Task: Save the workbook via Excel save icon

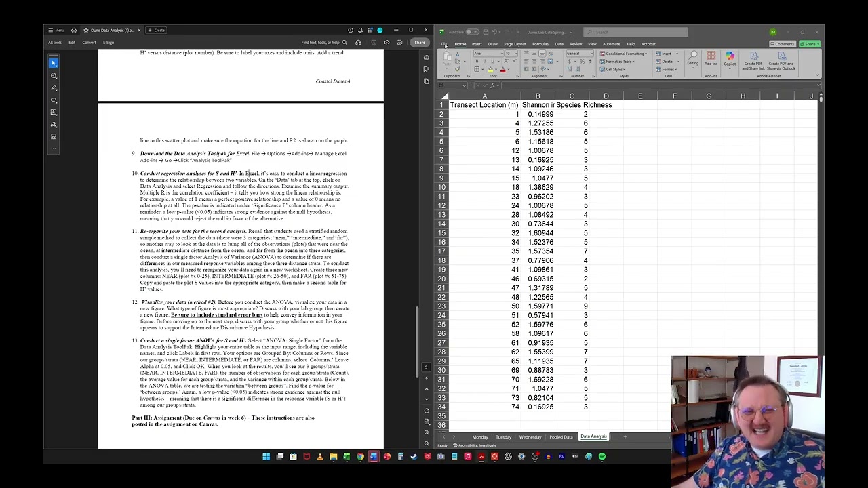Action: click(x=486, y=32)
